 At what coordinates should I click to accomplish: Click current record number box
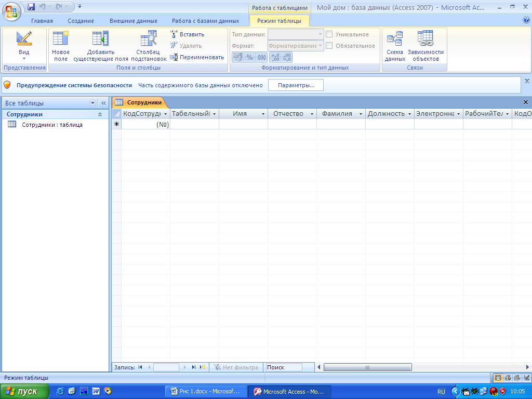(x=166, y=367)
